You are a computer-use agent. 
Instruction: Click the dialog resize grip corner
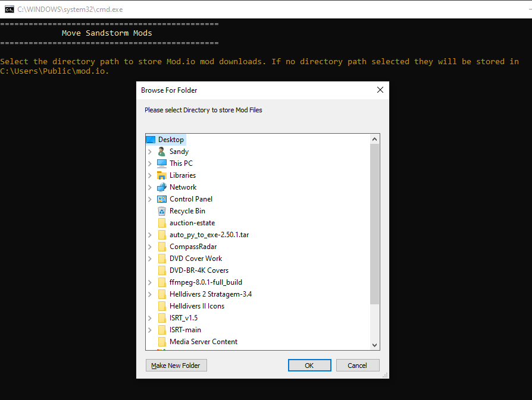pos(386,375)
